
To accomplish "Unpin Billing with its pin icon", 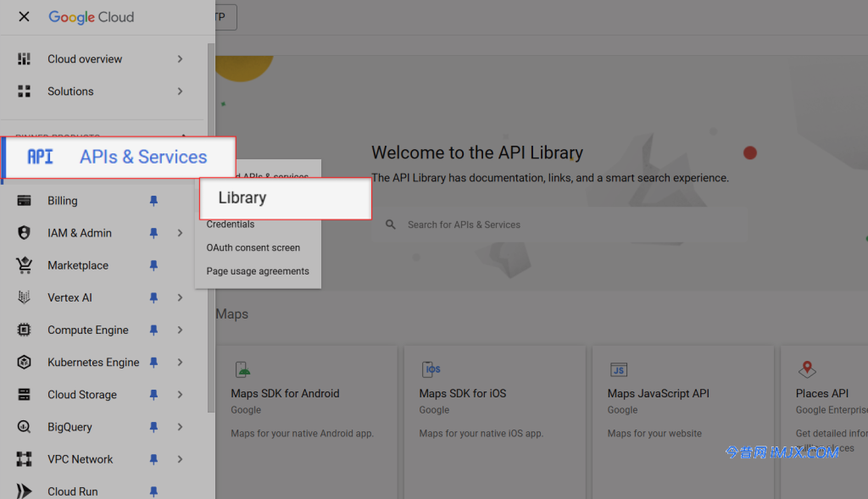I will 154,201.
